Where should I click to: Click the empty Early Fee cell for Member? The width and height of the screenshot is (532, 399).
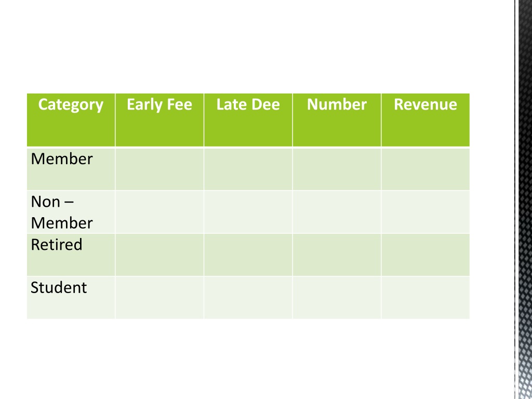(x=159, y=169)
